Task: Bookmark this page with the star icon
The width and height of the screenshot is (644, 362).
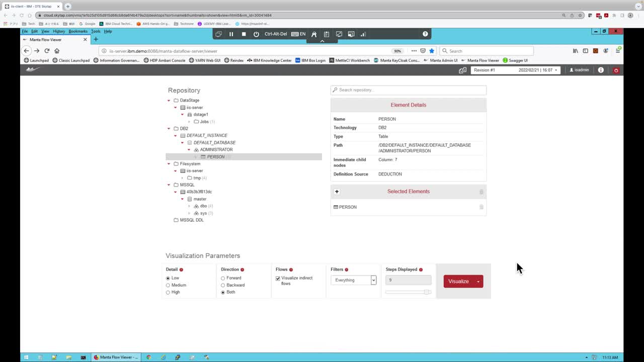Action: point(432,51)
